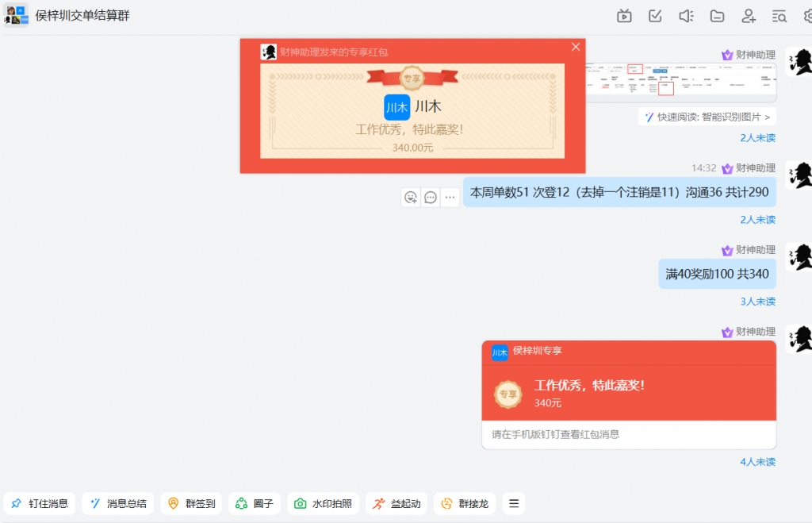
Task: Start a group video meeting
Action: 624,16
